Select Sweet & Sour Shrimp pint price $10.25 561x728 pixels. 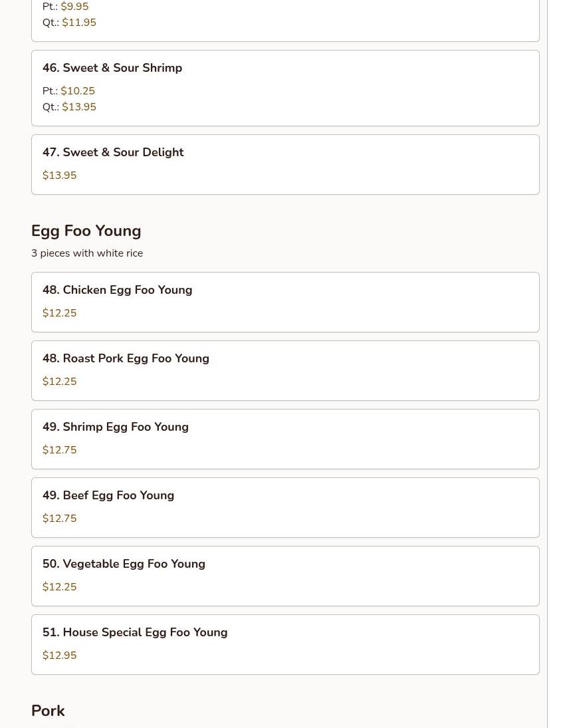[x=78, y=91]
